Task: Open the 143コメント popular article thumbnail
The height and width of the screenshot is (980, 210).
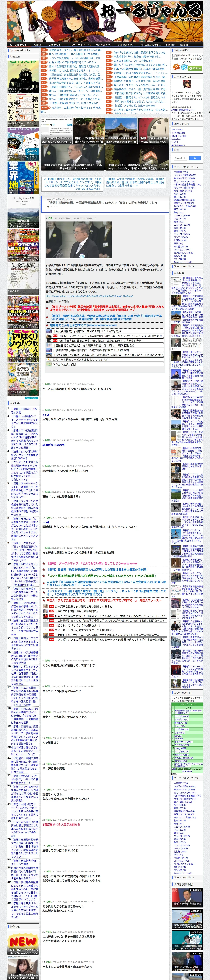Action: coord(187,898)
